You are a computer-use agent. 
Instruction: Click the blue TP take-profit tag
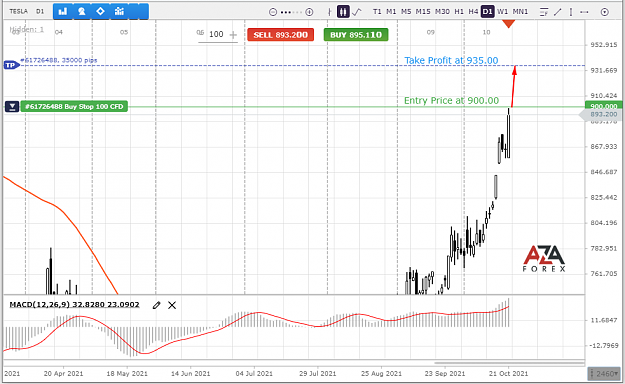pyautogui.click(x=11, y=65)
